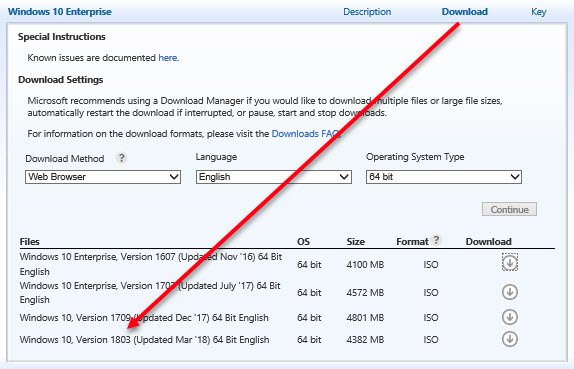
Task: Click help icon next to Format column
Action: [x=436, y=240]
